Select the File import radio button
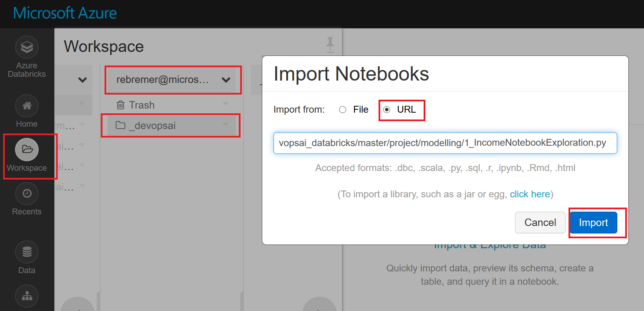Viewport: 644px width, 311px height. (343, 110)
